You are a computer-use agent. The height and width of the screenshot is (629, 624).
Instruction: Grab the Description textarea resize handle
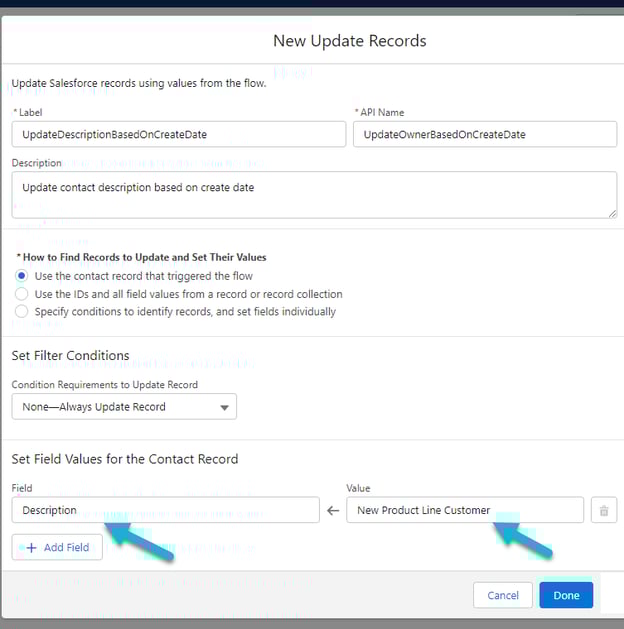[x=612, y=214]
